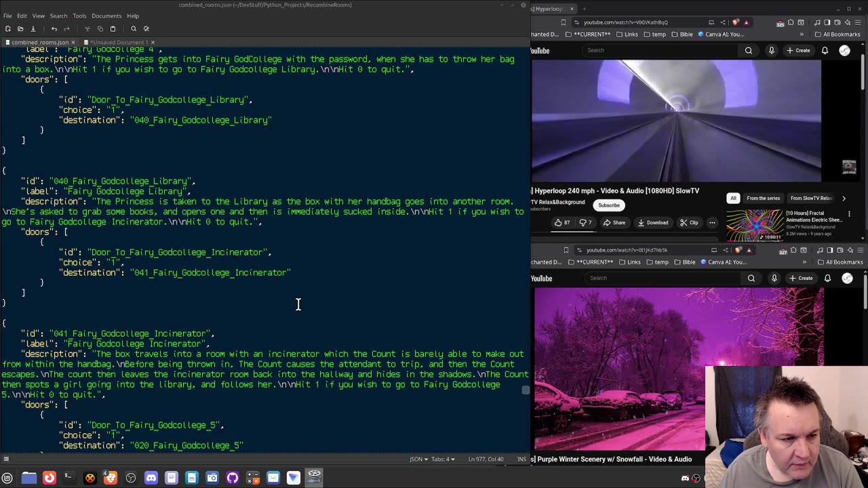Image resolution: width=868 pixels, height=488 pixels.
Task: Click the Create button in Hyperloop window
Action: coord(799,50)
